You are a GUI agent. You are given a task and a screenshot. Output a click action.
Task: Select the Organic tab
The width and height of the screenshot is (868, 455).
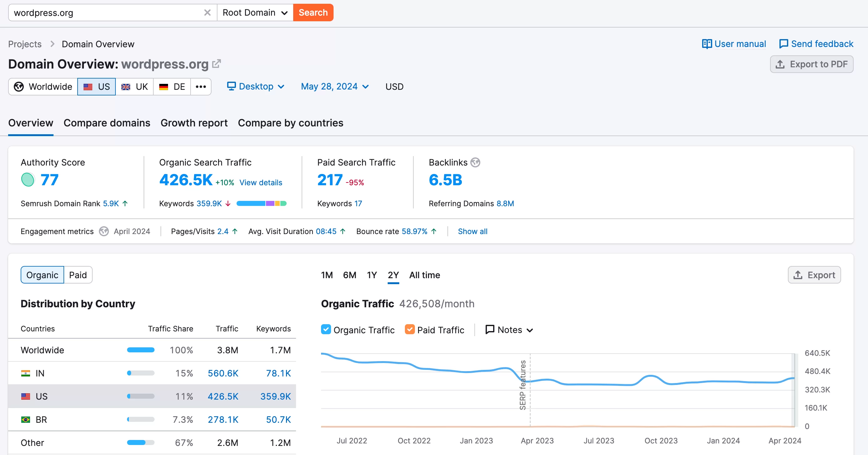pos(41,274)
